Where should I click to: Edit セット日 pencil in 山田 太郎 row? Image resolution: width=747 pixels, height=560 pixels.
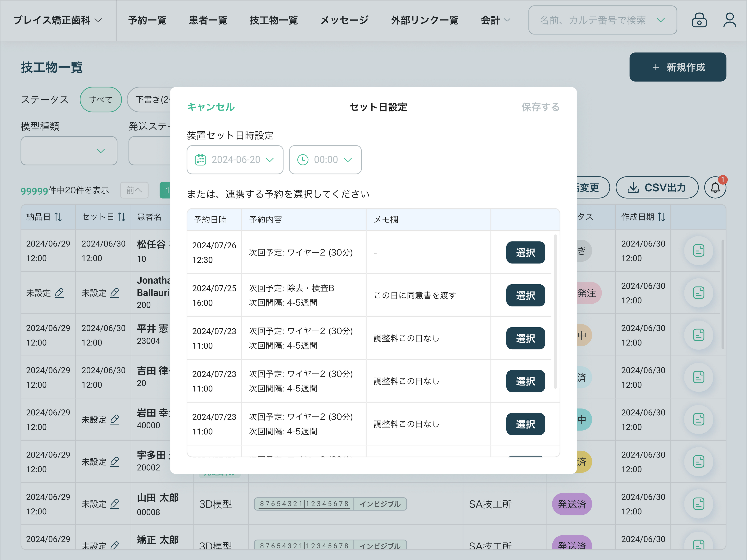[x=115, y=504]
